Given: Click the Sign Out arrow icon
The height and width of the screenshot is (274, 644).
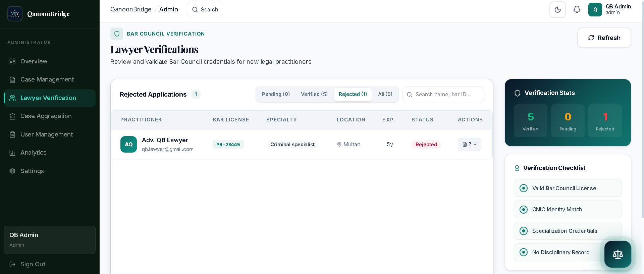Looking at the screenshot, I should (12, 264).
